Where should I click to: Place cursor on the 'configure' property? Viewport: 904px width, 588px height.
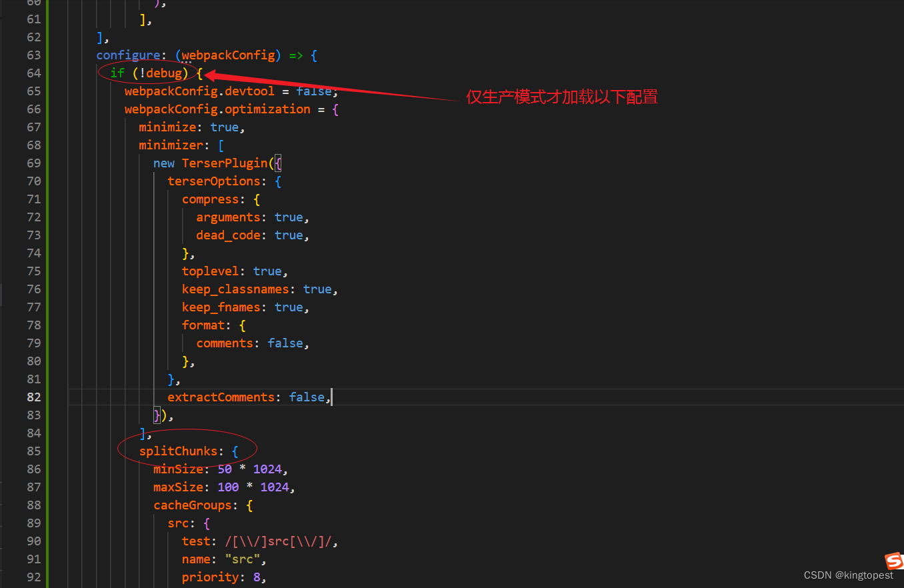(x=128, y=55)
